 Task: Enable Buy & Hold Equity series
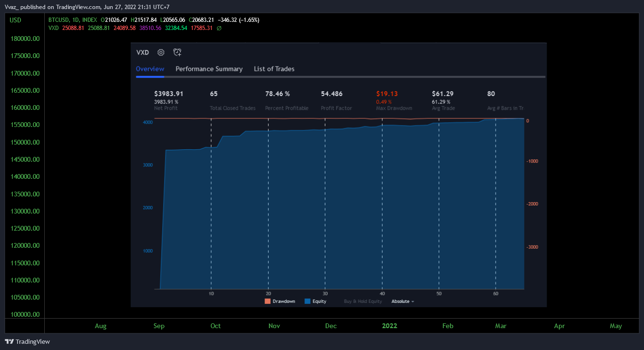[x=363, y=301]
